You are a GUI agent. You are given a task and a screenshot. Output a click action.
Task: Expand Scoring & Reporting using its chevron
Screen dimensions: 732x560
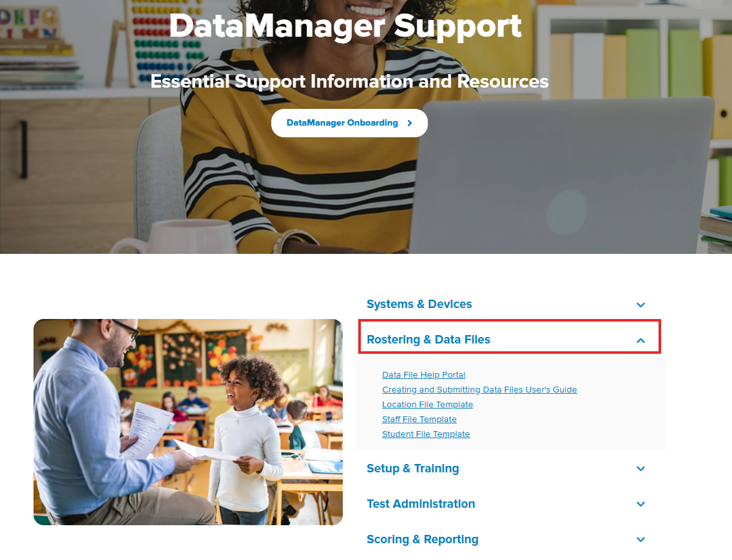point(640,540)
